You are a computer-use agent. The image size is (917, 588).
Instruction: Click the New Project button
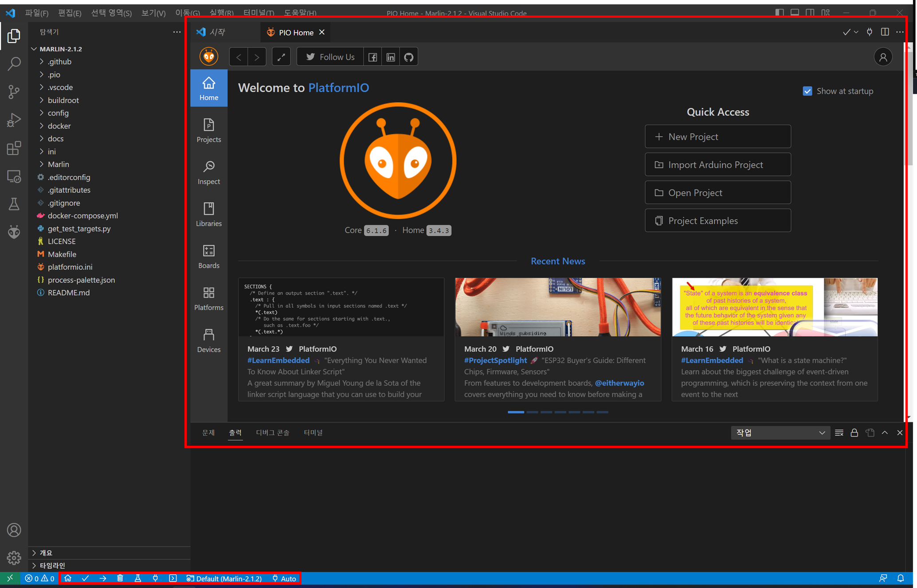(717, 136)
